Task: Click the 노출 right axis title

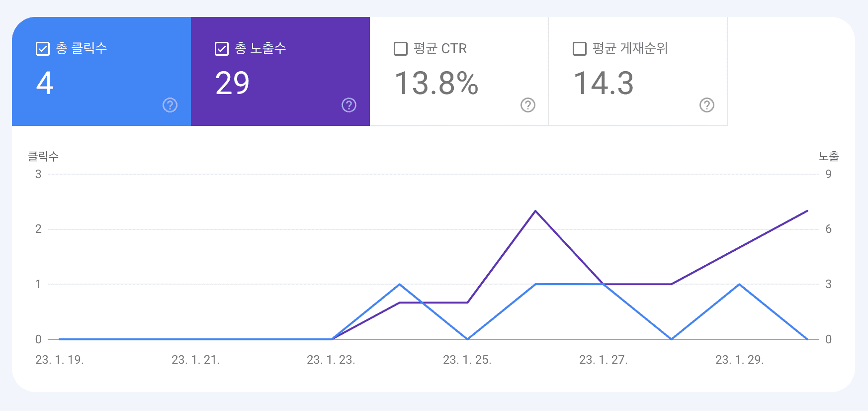Action: 828,157
